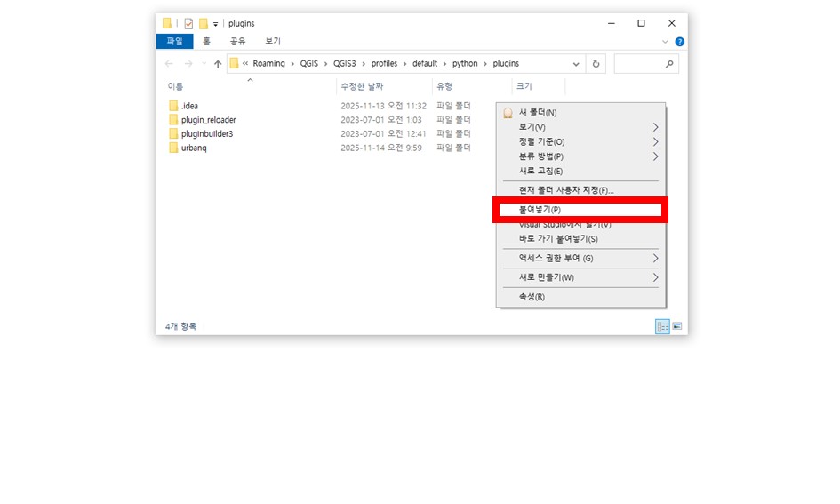The image size is (840, 504).
Task: Select the plugin_reloader folder
Action: [x=207, y=120]
